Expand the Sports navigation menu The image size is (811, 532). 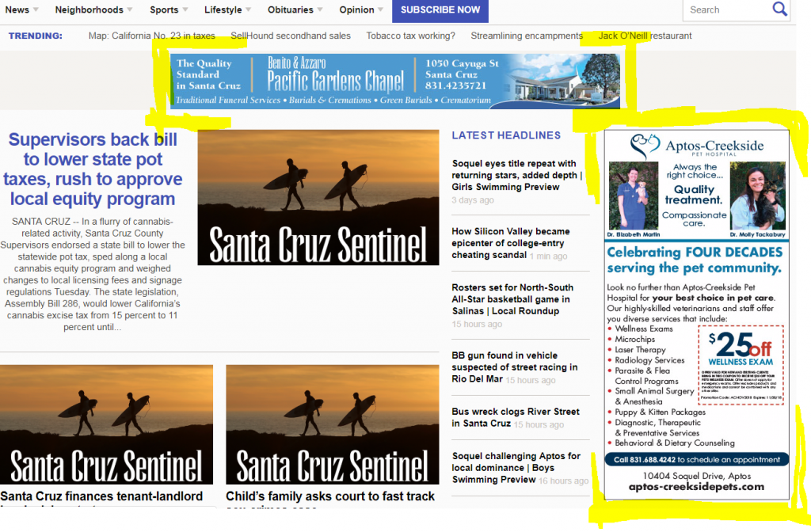click(163, 10)
